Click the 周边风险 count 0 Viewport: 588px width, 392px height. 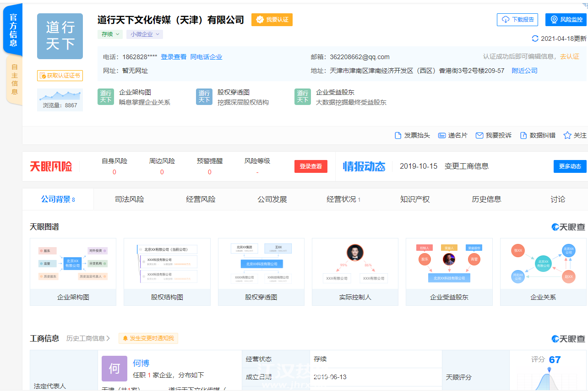(x=162, y=172)
